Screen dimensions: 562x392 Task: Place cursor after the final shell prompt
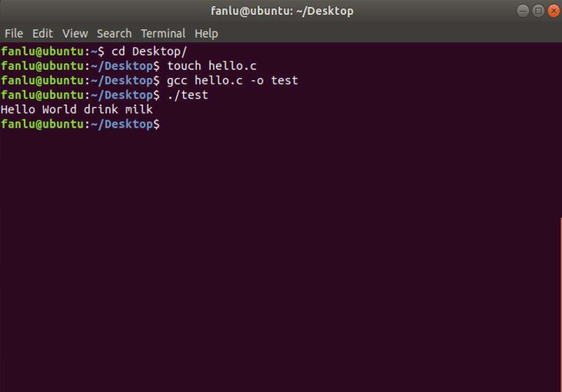(x=168, y=124)
